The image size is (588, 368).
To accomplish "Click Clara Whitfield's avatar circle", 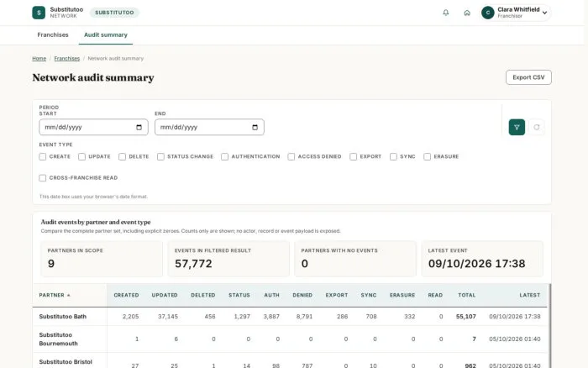I will pos(488,13).
